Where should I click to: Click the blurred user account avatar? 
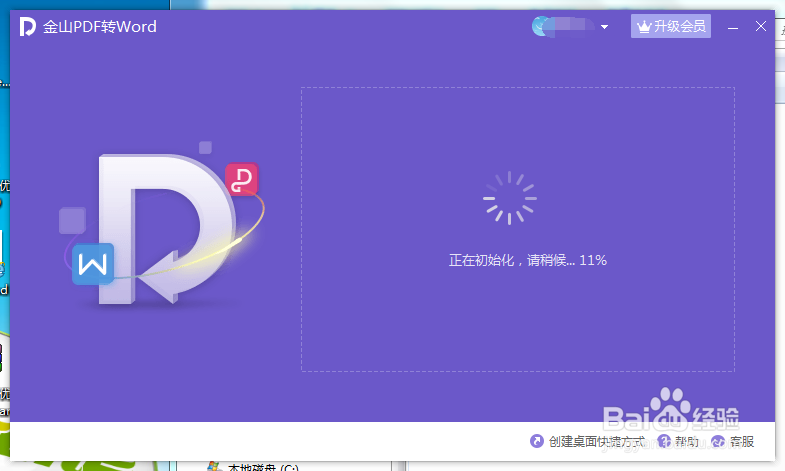coord(541,27)
